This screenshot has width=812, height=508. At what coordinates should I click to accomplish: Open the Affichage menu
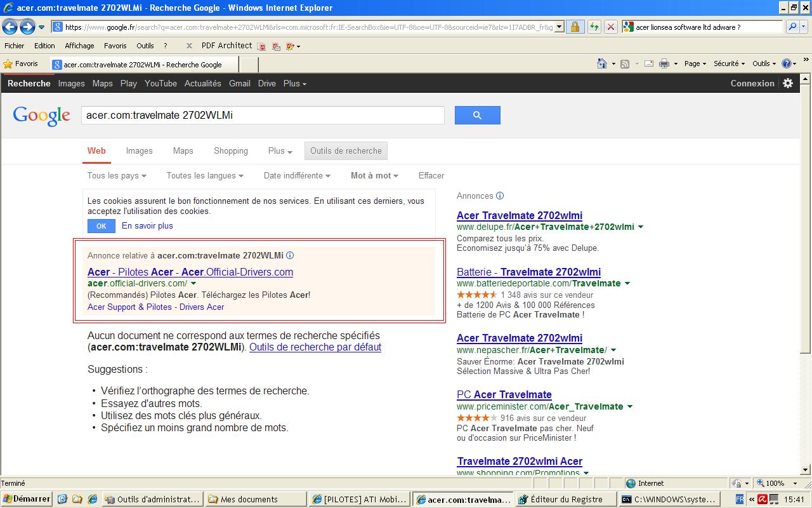(x=79, y=46)
